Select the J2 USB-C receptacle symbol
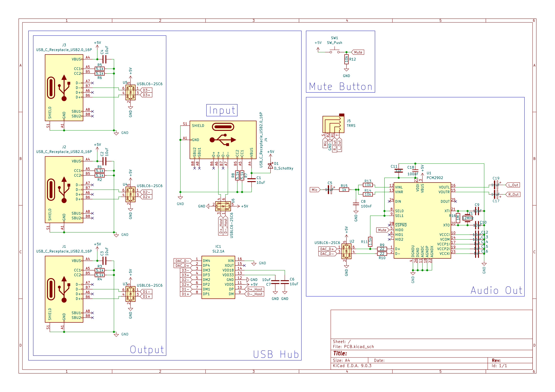Screen dimensions: 555x392 tap(64, 190)
